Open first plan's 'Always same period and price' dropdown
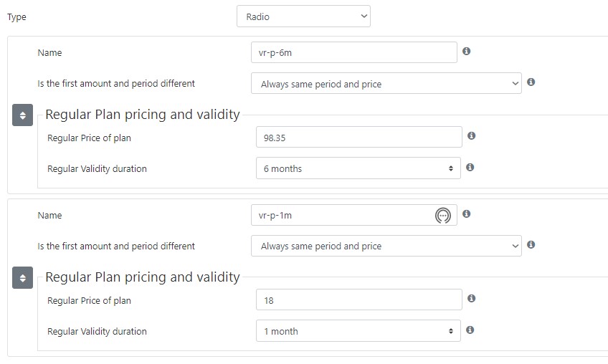Screen dimensions: 608x364 (386, 83)
